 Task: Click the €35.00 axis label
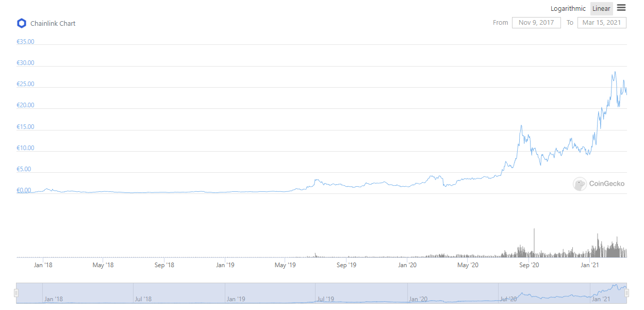25,42
